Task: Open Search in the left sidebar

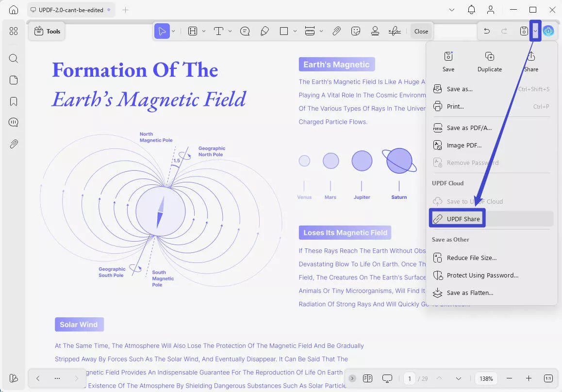Action: click(x=13, y=58)
